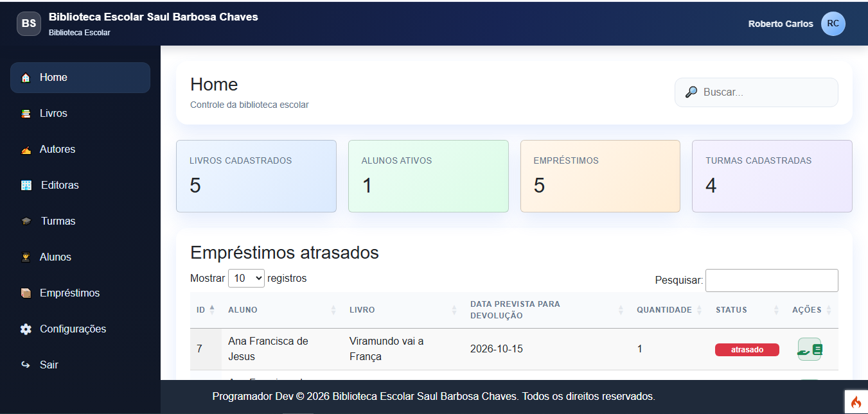Image resolution: width=868 pixels, height=414 pixels.
Task: Sort table by ID column
Action: click(206, 310)
